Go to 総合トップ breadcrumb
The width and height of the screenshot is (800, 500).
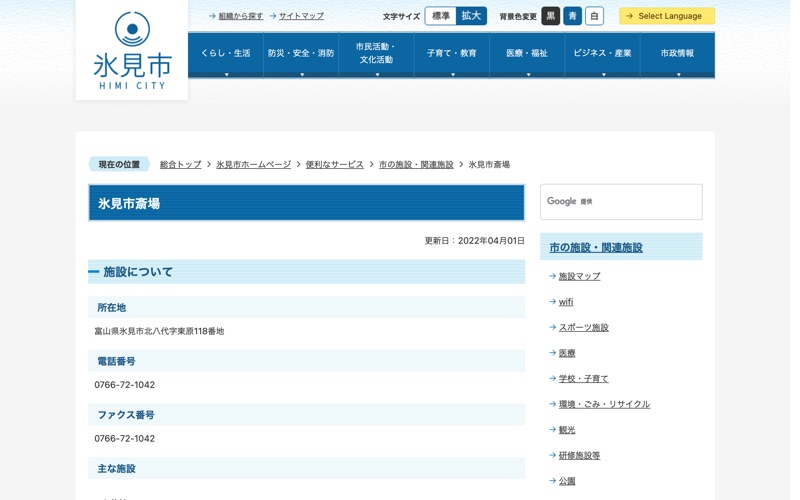[181, 164]
